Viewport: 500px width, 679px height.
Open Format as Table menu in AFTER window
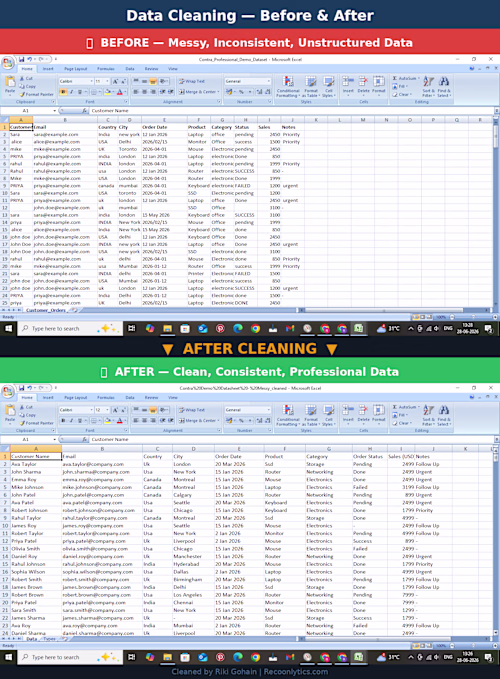tap(311, 415)
